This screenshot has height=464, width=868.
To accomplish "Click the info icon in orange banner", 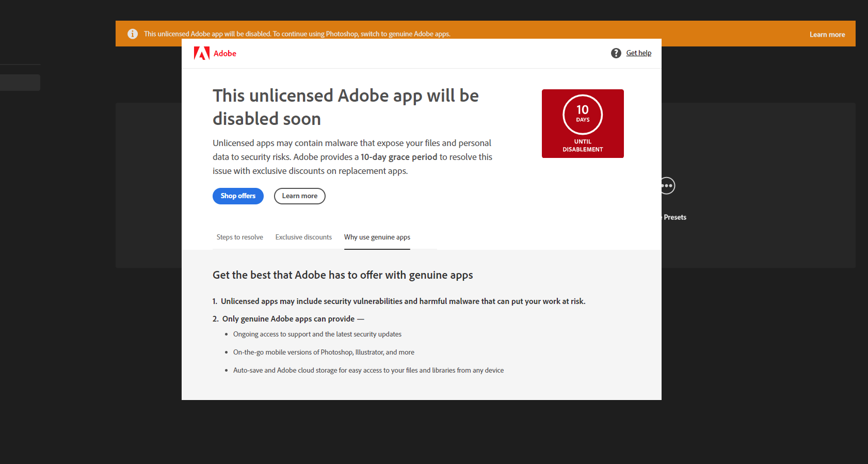I will point(133,34).
